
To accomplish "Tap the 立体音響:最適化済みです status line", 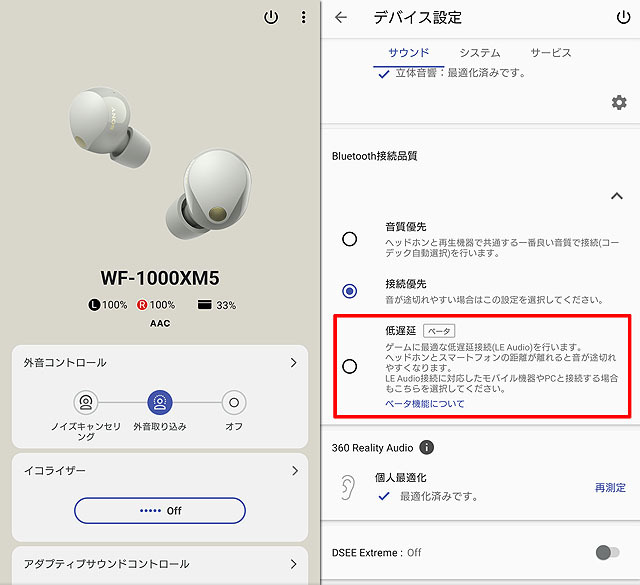I will click(x=452, y=73).
